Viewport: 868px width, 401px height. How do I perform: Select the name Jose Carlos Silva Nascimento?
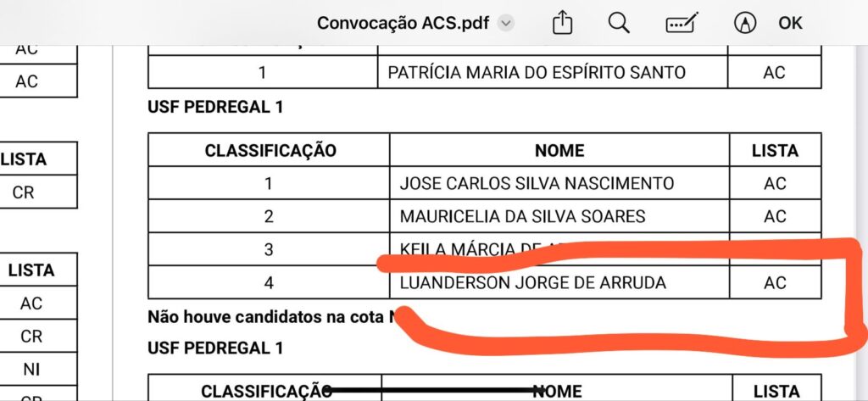click(x=537, y=183)
